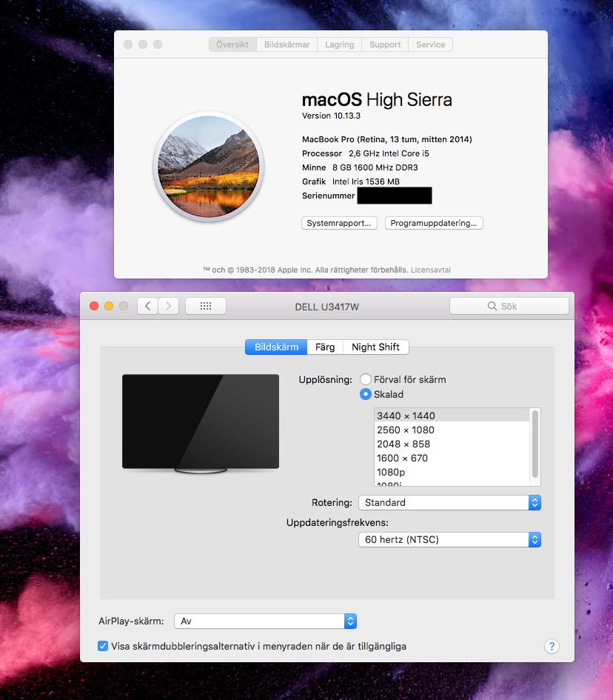The image size is (613, 700).
Task: Click the MacBook Pro model text
Action: [386, 139]
